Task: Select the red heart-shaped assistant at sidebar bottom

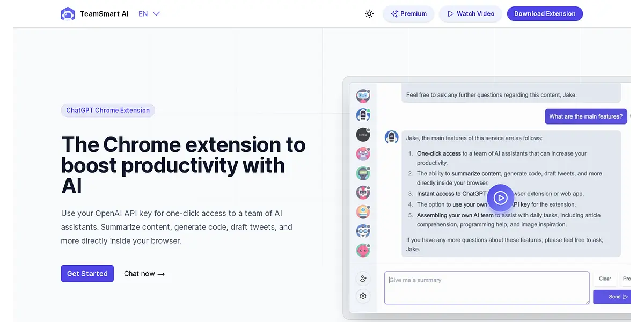Action: (x=363, y=250)
